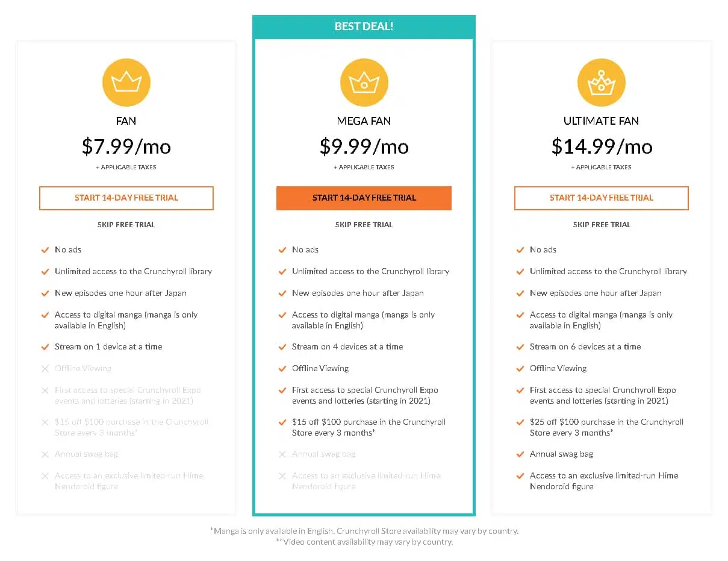Start the Mega Fan 14-day free trial
Viewport: 728px width, 561px height.
coord(364,198)
